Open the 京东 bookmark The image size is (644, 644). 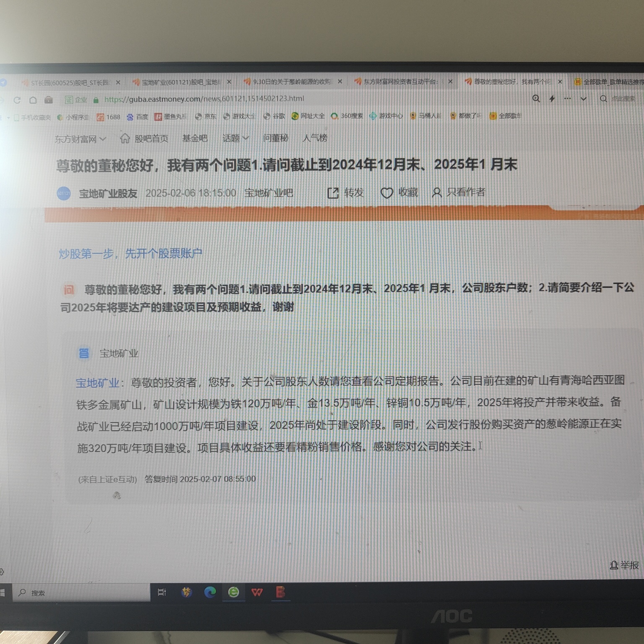coord(205,117)
